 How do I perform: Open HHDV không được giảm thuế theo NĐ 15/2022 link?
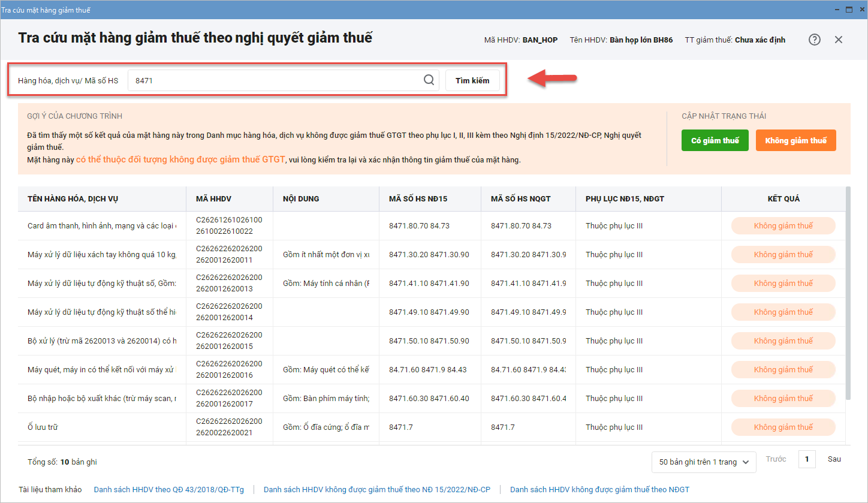[x=377, y=490]
